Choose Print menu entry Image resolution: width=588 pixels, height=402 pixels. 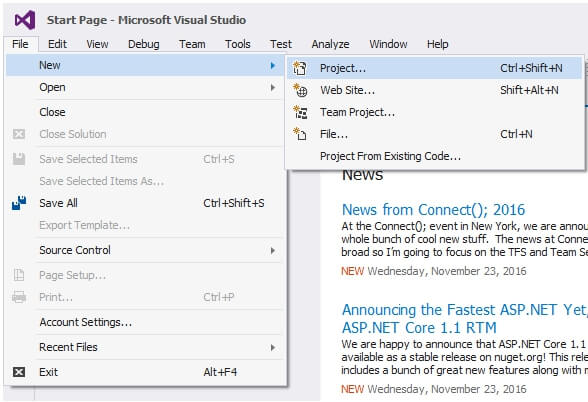tap(145, 297)
